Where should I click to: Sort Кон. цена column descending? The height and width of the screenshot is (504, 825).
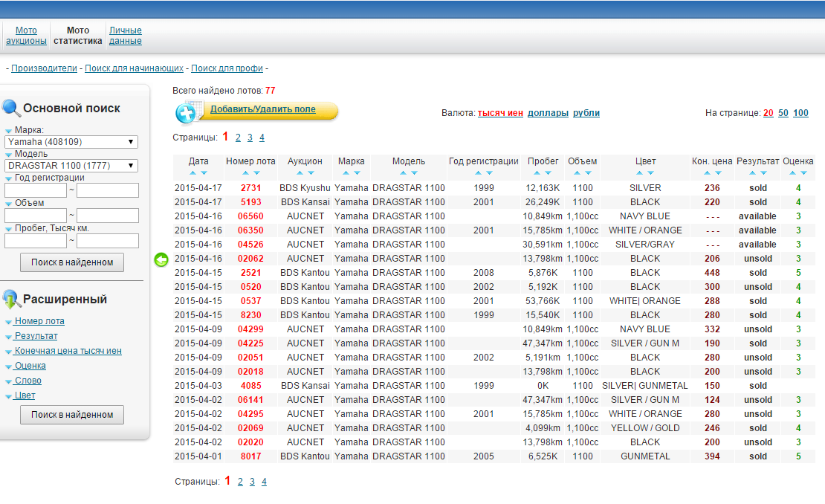pos(718,173)
